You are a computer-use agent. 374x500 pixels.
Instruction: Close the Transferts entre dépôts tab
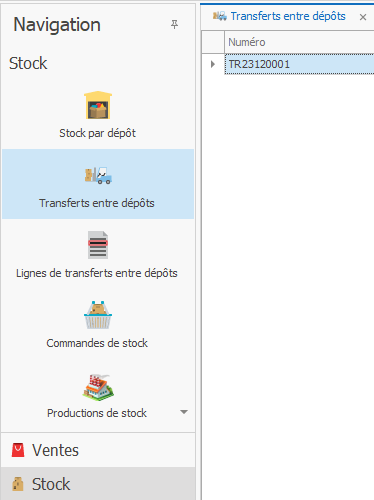[363, 17]
